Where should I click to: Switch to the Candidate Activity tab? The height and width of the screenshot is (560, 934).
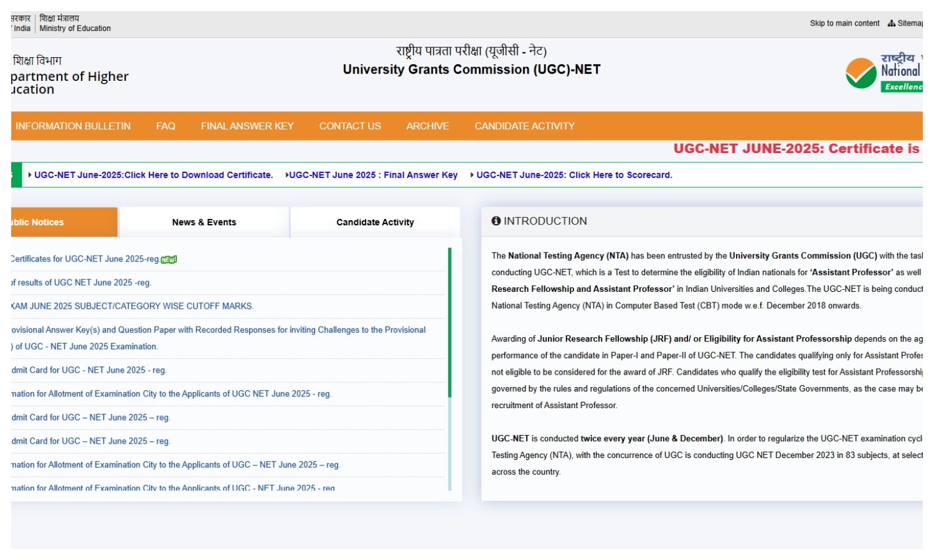pyautogui.click(x=375, y=222)
